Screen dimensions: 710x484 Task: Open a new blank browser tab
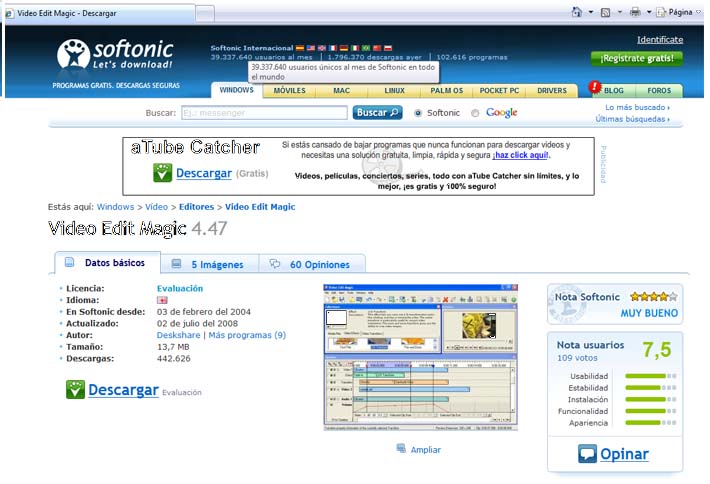pos(205,14)
